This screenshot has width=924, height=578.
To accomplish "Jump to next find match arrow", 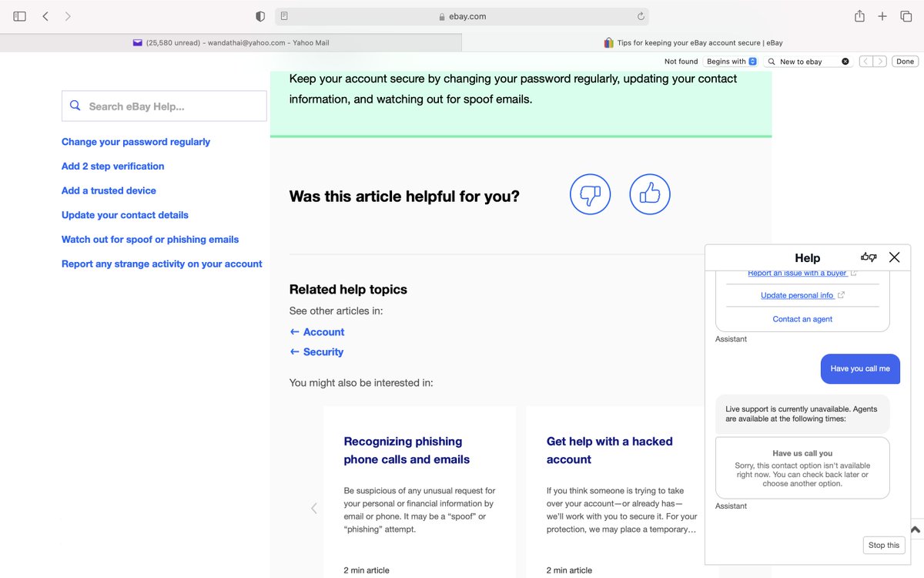I will pos(880,62).
